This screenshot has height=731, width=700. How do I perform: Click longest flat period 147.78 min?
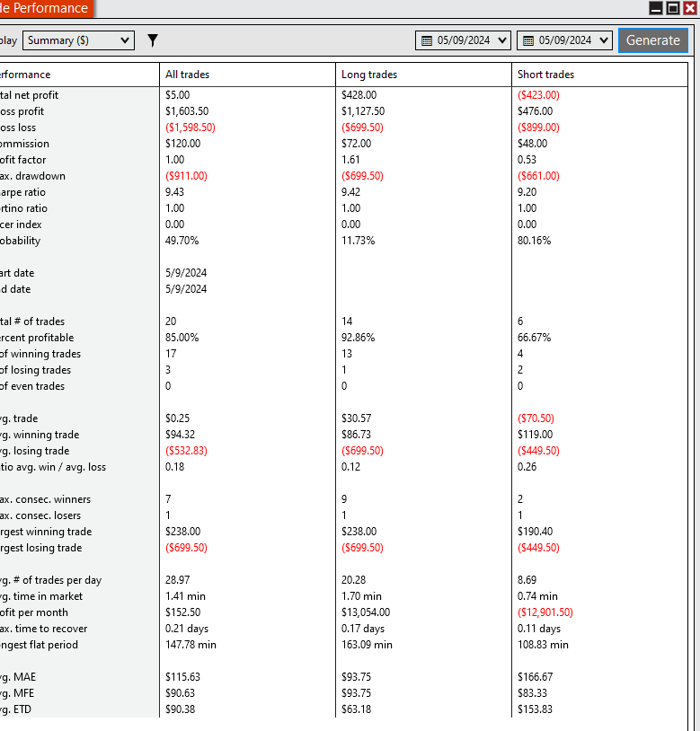[191, 645]
